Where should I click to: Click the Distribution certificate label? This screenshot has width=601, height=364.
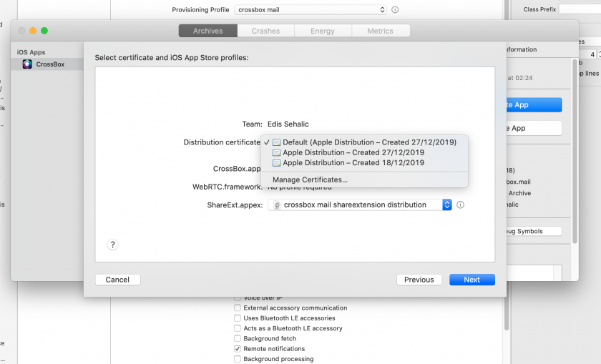click(x=222, y=142)
